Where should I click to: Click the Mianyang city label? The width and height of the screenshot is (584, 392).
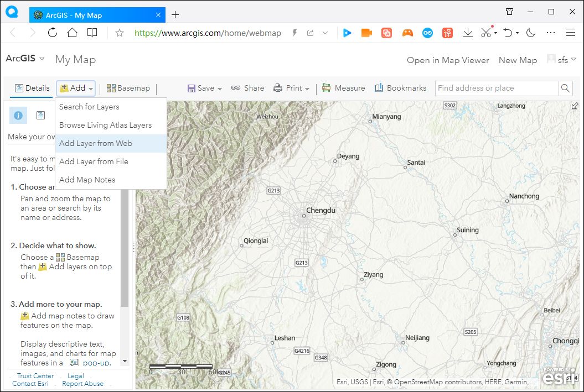click(x=386, y=117)
